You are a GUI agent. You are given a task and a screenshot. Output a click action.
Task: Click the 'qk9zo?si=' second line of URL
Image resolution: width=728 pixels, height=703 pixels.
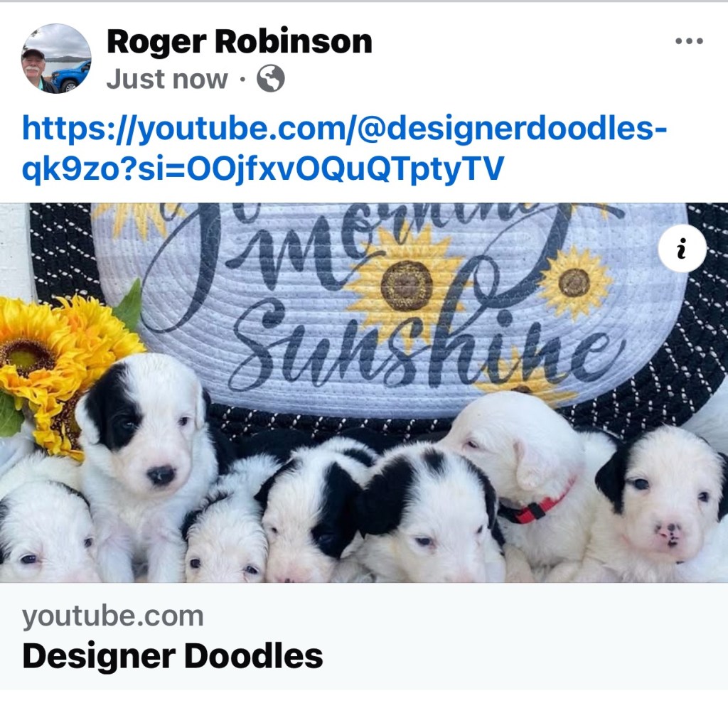(x=263, y=168)
